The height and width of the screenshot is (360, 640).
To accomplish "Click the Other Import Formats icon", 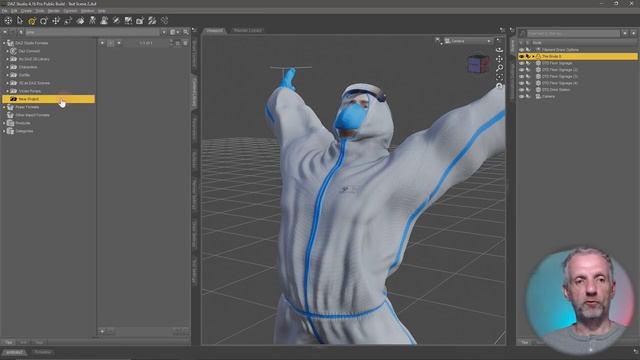I will coord(11,115).
